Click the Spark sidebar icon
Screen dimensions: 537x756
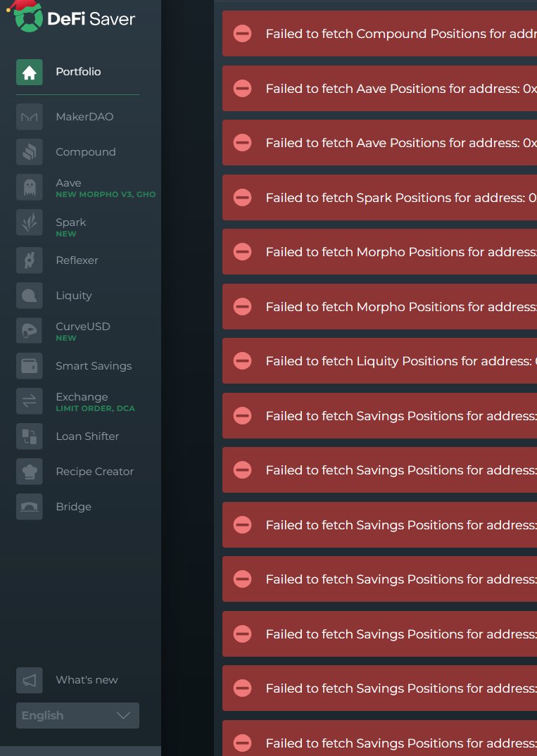(x=30, y=222)
